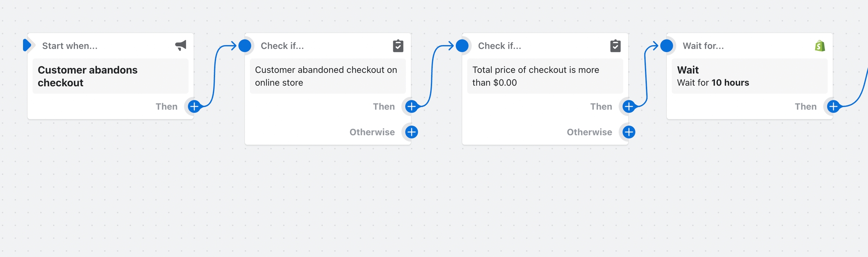Add an Otherwise branch to the total price check
Image resolution: width=868 pixels, height=257 pixels.
tap(629, 132)
